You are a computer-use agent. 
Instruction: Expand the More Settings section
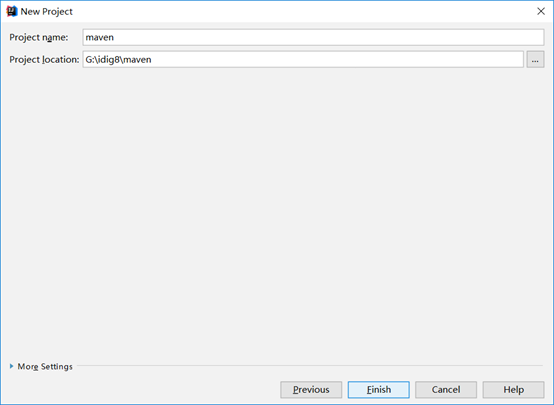(x=41, y=366)
